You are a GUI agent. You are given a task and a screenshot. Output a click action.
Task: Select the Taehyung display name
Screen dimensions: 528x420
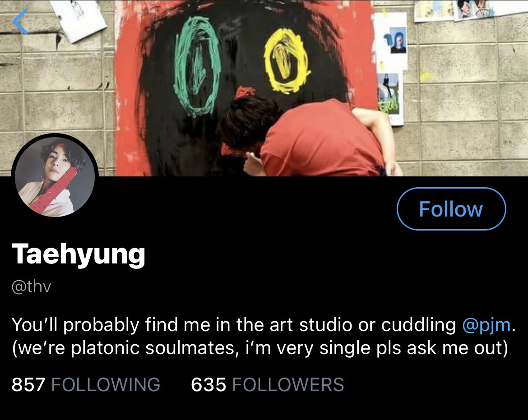[x=79, y=255]
